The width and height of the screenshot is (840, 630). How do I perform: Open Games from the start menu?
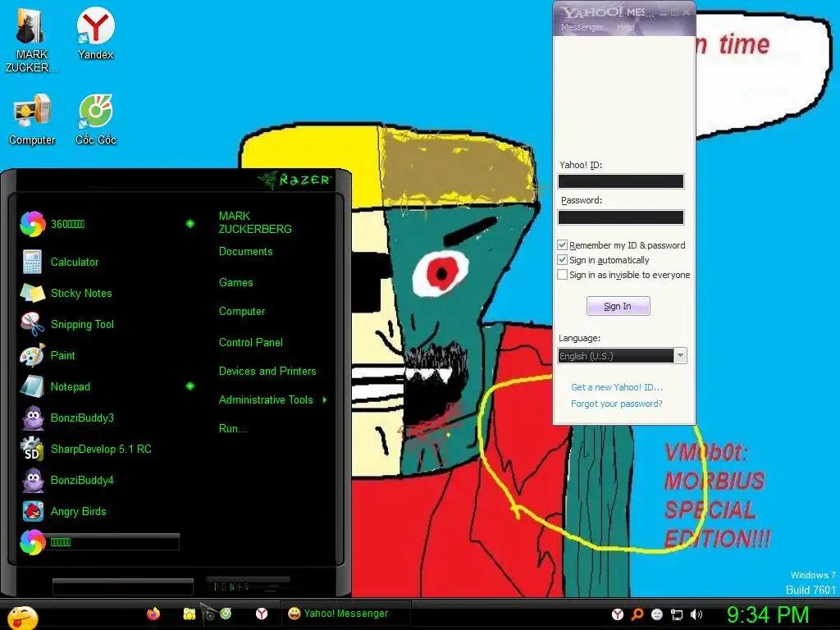point(235,282)
